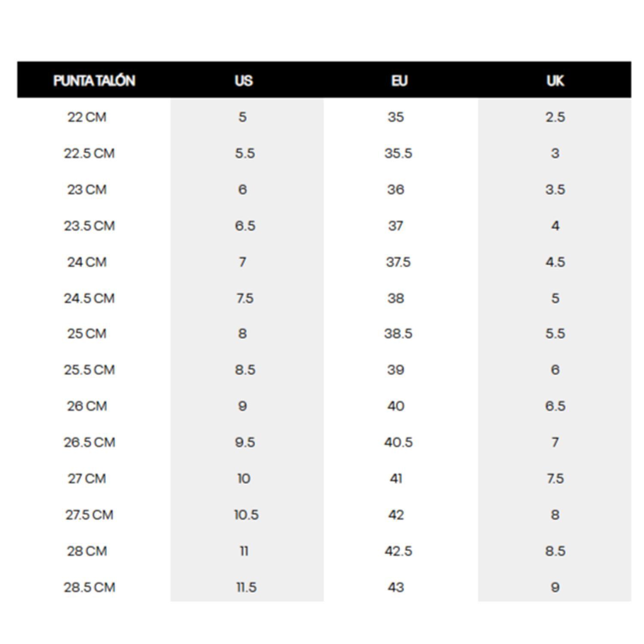Click EU size 43 cell
Image resolution: width=644 pixels, height=644 pixels.
(396, 587)
